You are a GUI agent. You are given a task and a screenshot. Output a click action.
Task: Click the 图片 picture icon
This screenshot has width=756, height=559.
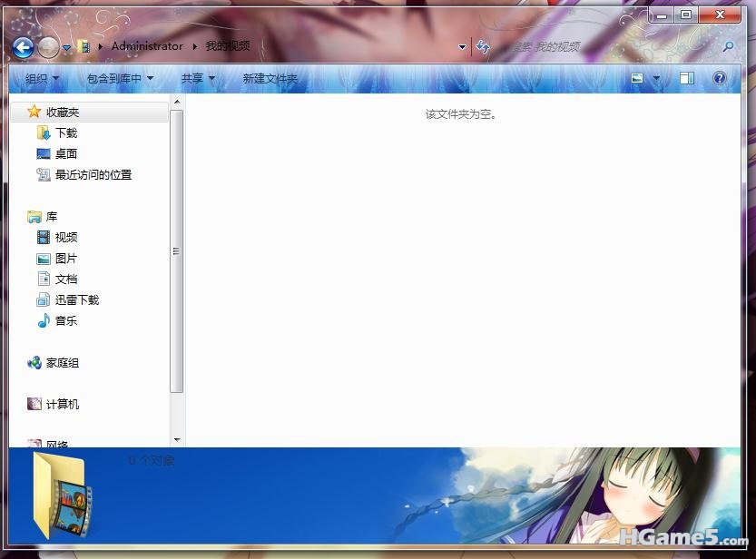tap(44, 259)
